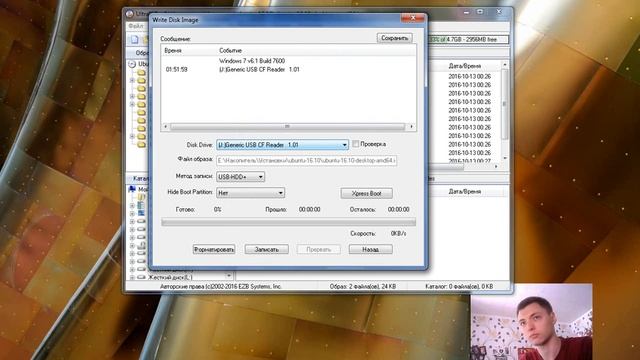Click the Готово 0% value
This screenshot has height=360, width=640.
[x=218, y=209]
